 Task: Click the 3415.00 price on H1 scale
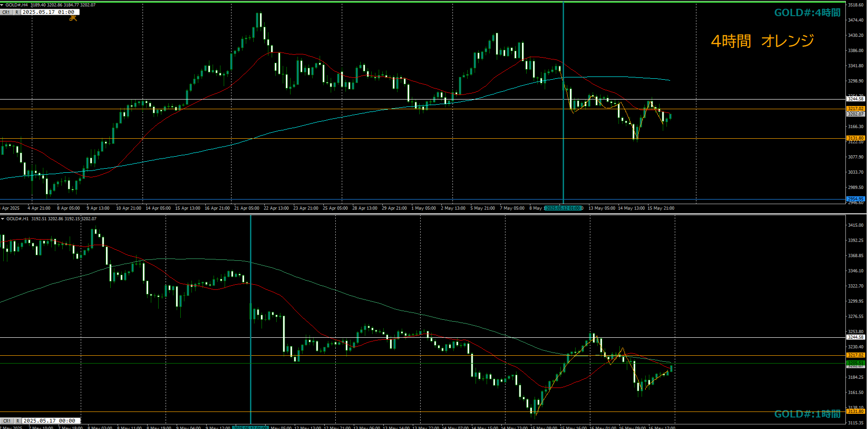tap(856, 225)
